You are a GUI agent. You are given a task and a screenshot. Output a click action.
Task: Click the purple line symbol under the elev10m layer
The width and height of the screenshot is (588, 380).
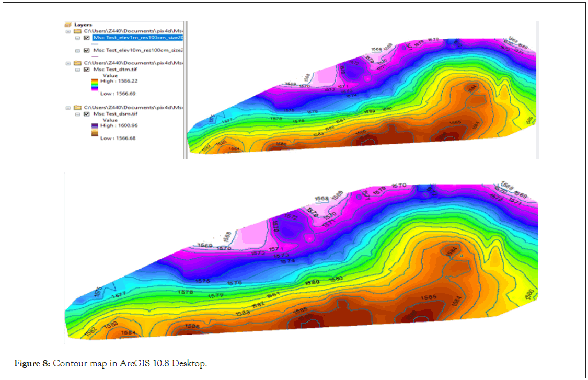coord(95,56)
